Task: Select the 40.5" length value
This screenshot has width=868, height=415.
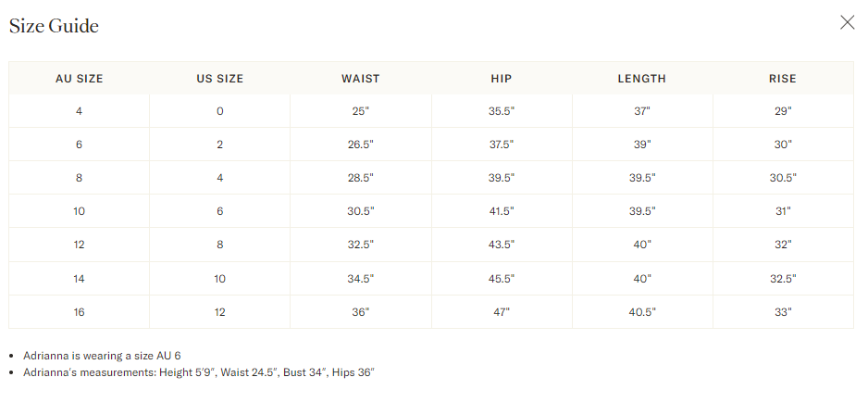Action: pos(642,312)
